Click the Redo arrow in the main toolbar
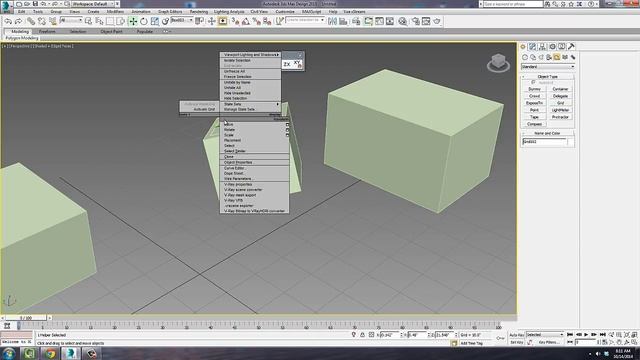Image resolution: width=640 pixels, height=360 pixels. click(x=18, y=21)
